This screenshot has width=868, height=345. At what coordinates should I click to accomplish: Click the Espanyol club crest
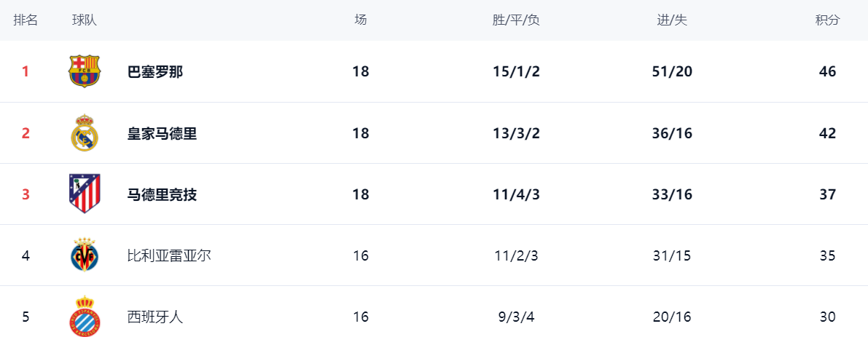click(85, 317)
